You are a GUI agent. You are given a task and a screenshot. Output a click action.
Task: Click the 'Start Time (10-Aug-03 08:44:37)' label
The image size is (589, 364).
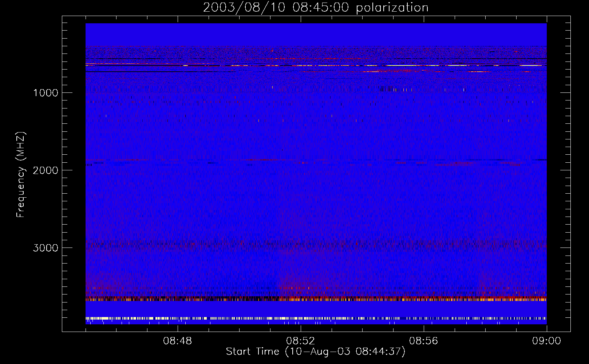316,352
